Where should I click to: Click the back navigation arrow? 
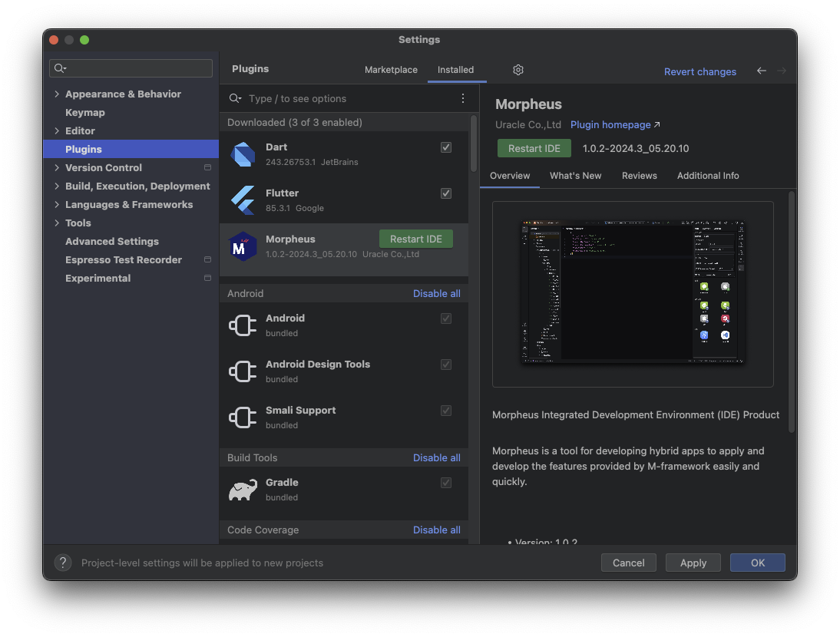[761, 71]
